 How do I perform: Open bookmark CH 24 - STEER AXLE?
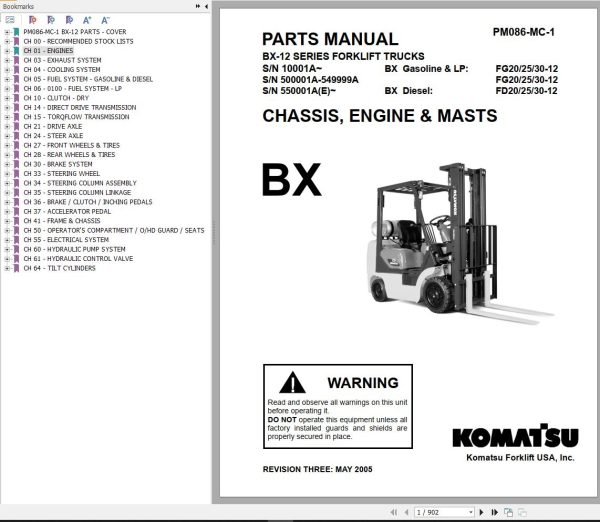(x=53, y=136)
